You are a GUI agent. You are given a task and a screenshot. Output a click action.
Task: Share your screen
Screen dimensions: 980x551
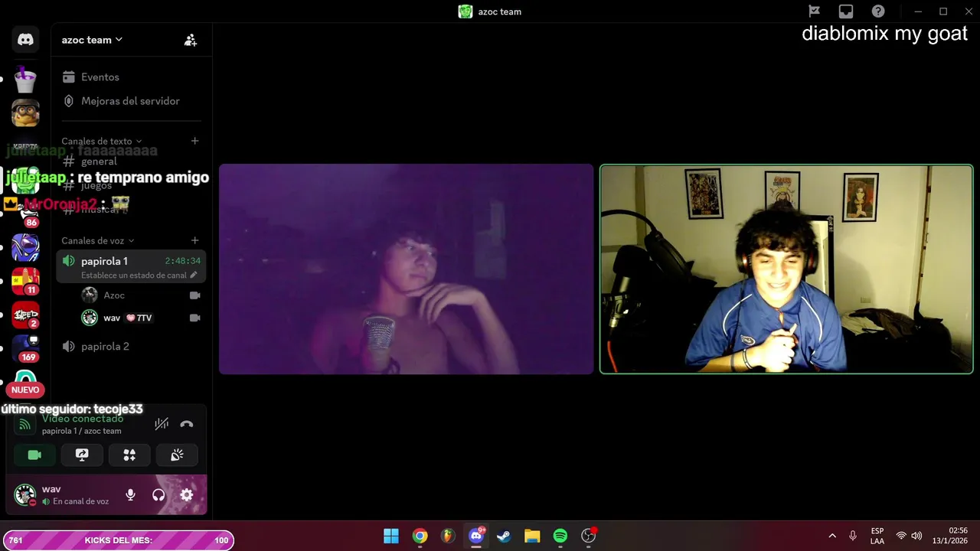pyautogui.click(x=82, y=455)
